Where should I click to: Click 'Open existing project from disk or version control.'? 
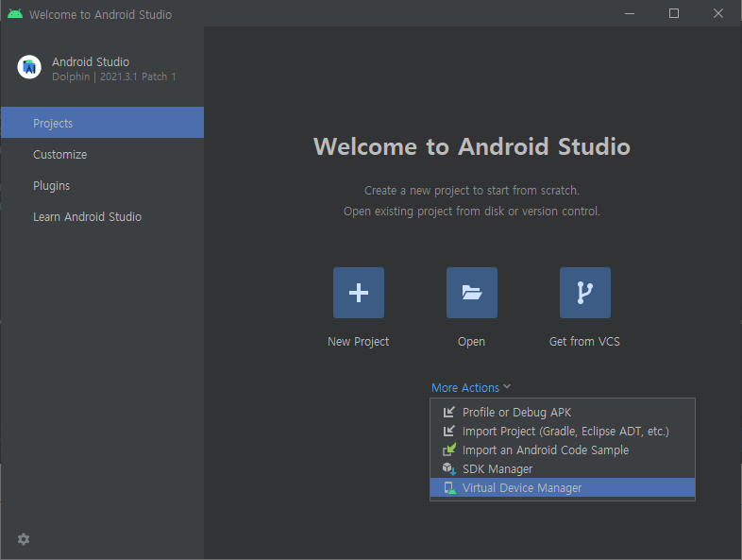(472, 212)
